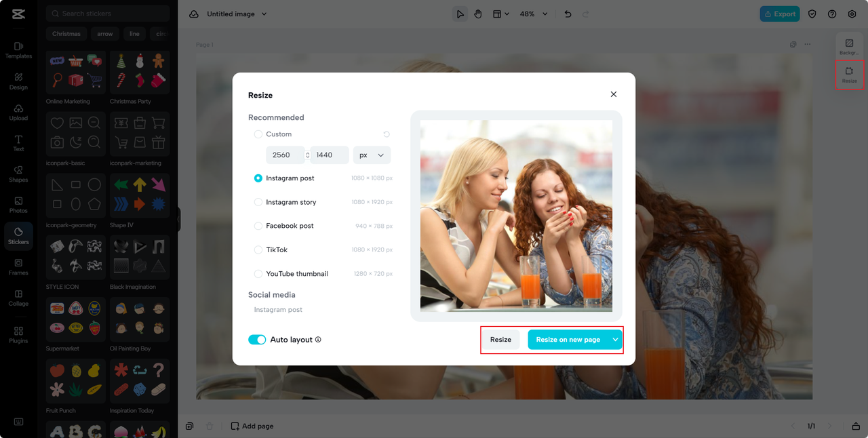868x438 pixels.
Task: Open the Settings gear icon
Action: click(852, 14)
